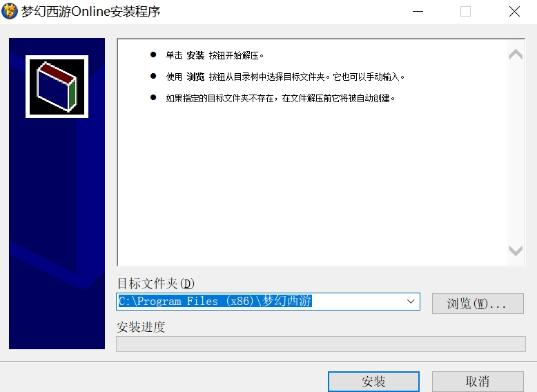Click the scroll-up arrow in instructions pane
Viewport: 537px width, 392px height.
tap(516, 55)
